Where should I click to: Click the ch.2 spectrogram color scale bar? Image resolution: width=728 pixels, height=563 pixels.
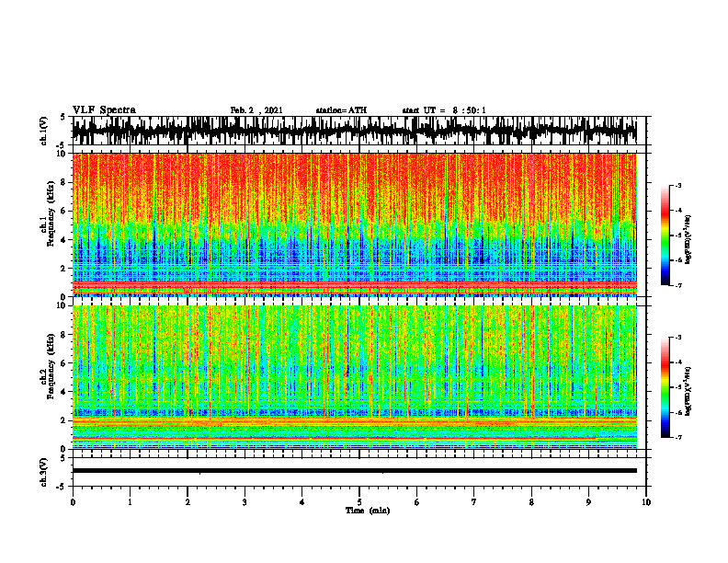coord(665,387)
